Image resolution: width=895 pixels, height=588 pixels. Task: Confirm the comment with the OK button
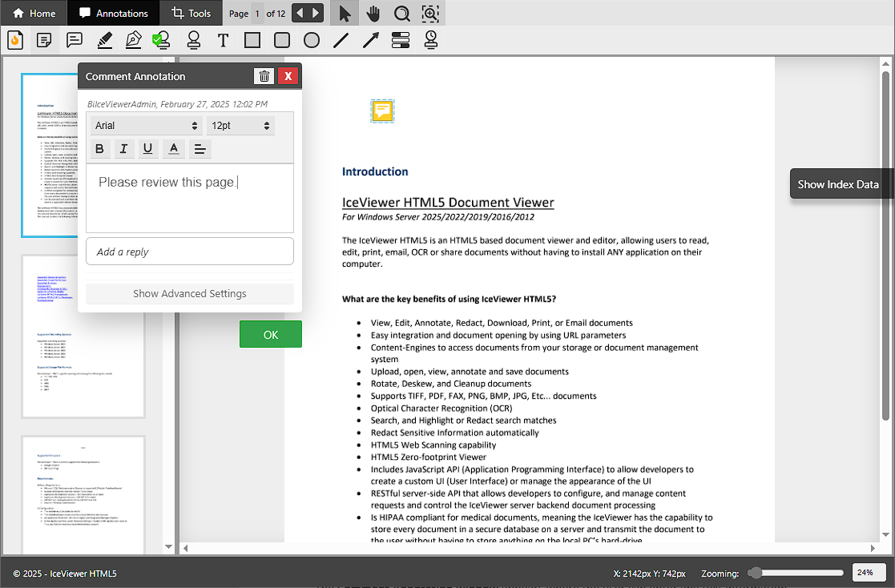coord(271,334)
